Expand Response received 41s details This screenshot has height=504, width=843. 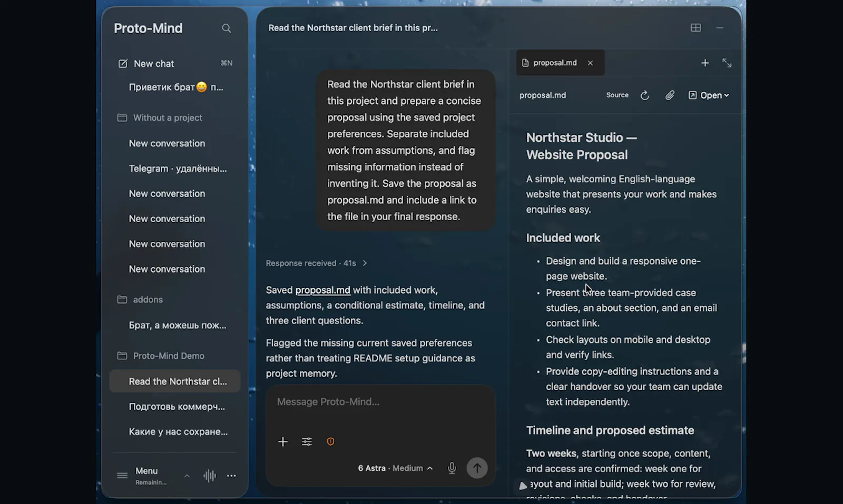point(316,263)
